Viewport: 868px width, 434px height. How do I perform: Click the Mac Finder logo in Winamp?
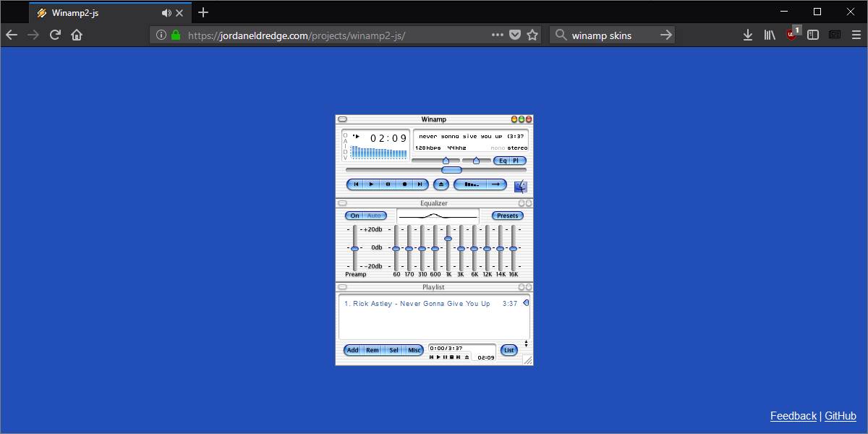pos(521,187)
